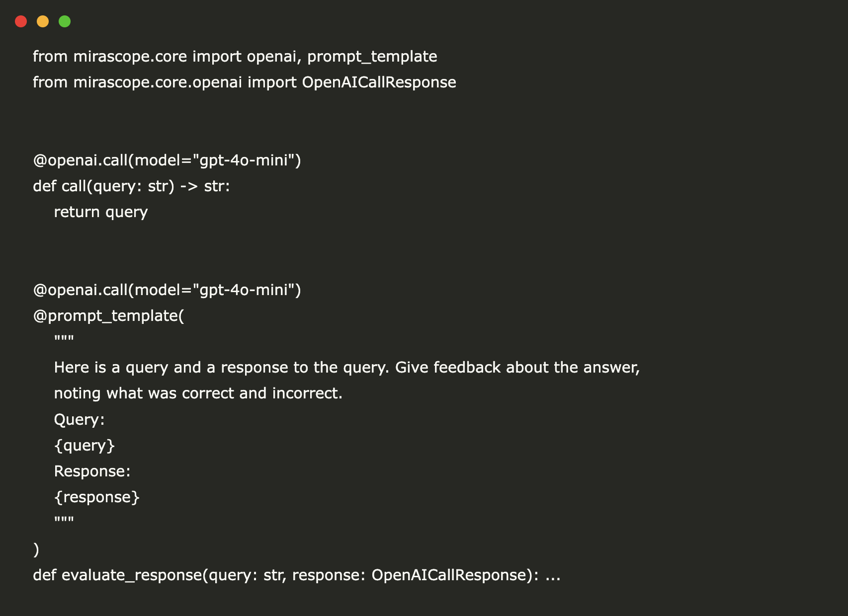Image resolution: width=848 pixels, height=616 pixels.
Task: Click the closing triple quotes of the template
Action: (x=64, y=521)
